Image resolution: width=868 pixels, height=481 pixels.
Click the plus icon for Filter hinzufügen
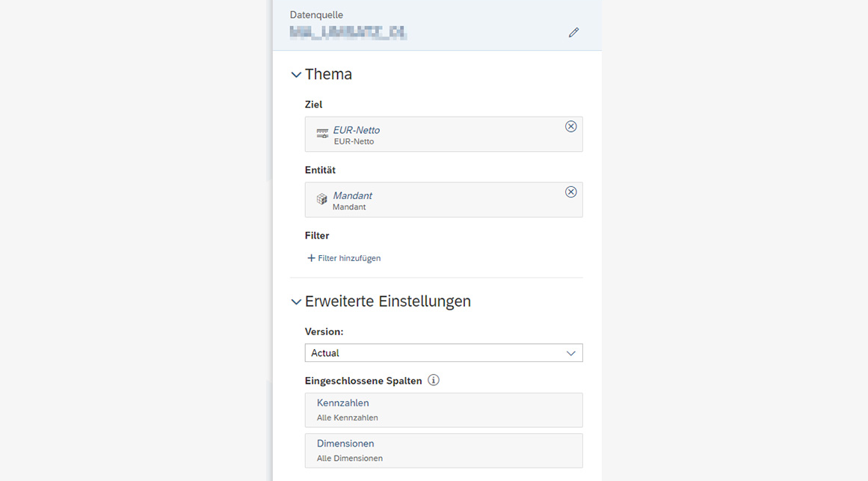tap(311, 258)
